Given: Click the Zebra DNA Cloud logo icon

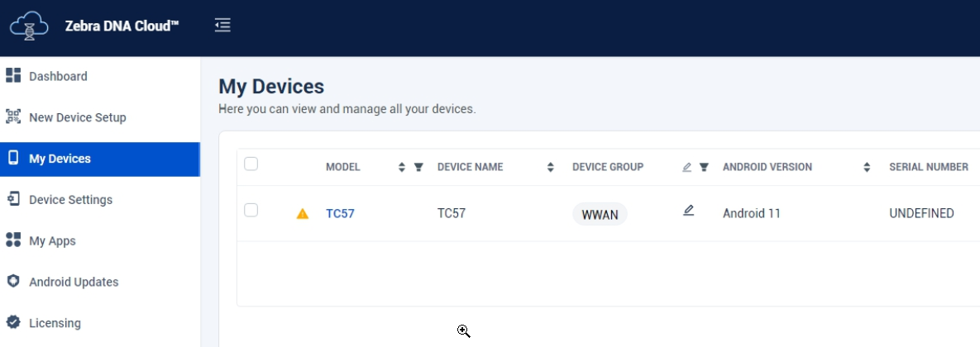Looking at the screenshot, I should (x=31, y=26).
